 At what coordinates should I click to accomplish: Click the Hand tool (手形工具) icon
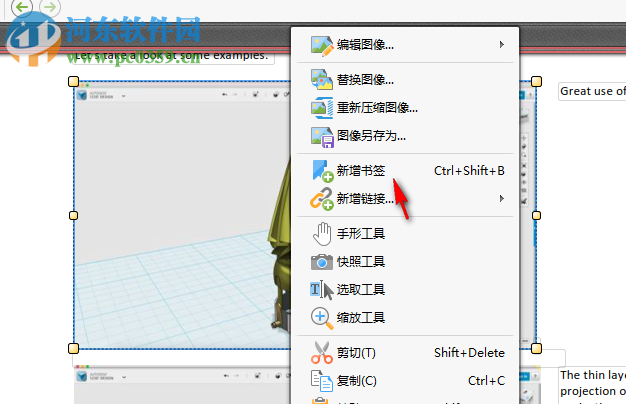pos(322,234)
